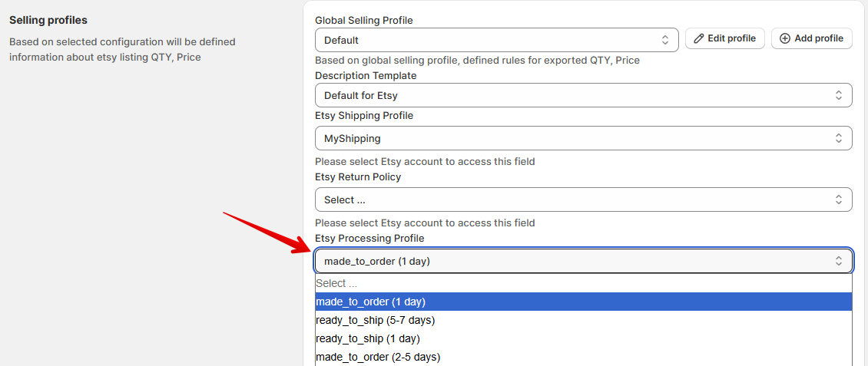Click the Description Template chevron arrows

pos(839,95)
